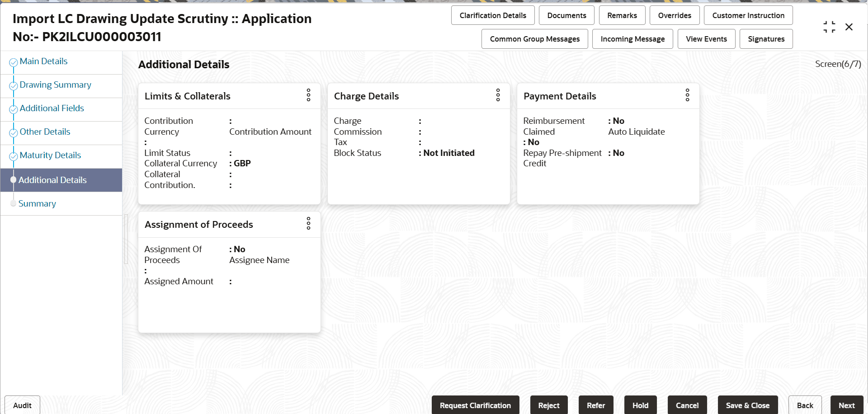Click the Hold button
The height and width of the screenshot is (414, 868).
[x=640, y=405]
